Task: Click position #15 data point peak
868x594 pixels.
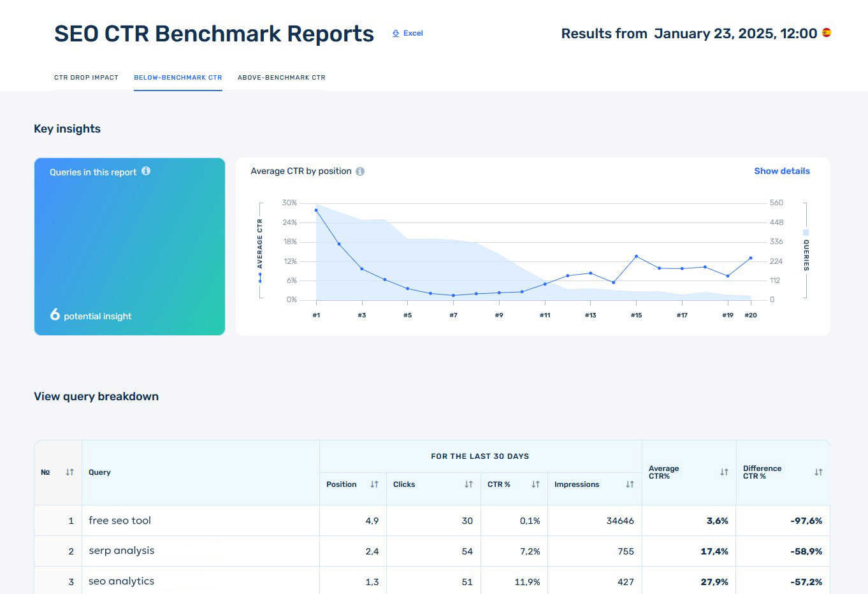Action: [x=637, y=256]
